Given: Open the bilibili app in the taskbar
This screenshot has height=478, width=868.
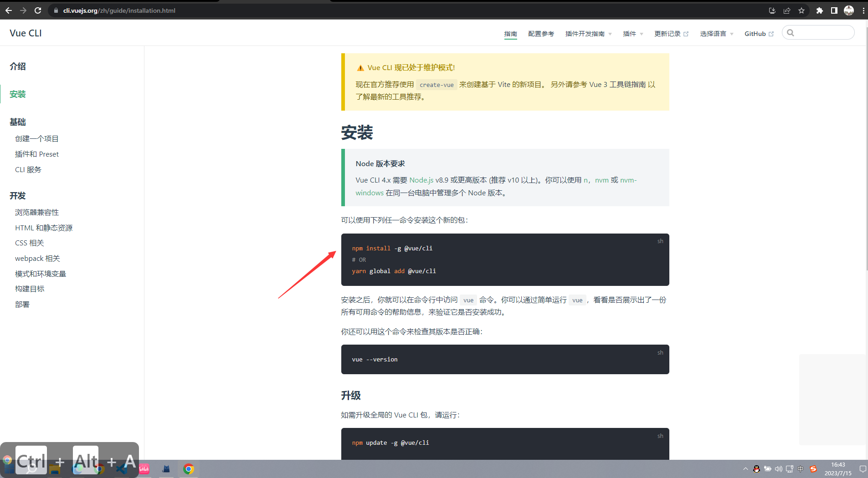Looking at the screenshot, I should [144, 469].
